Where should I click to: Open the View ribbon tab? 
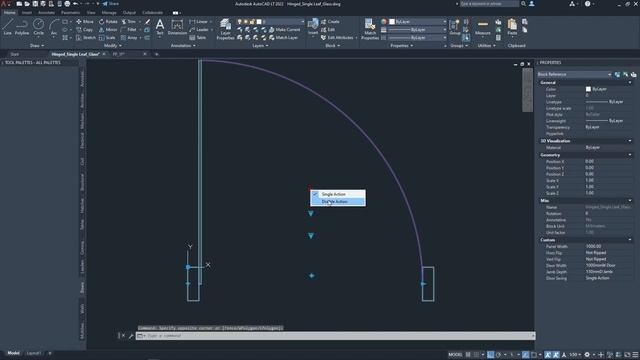(x=91, y=13)
